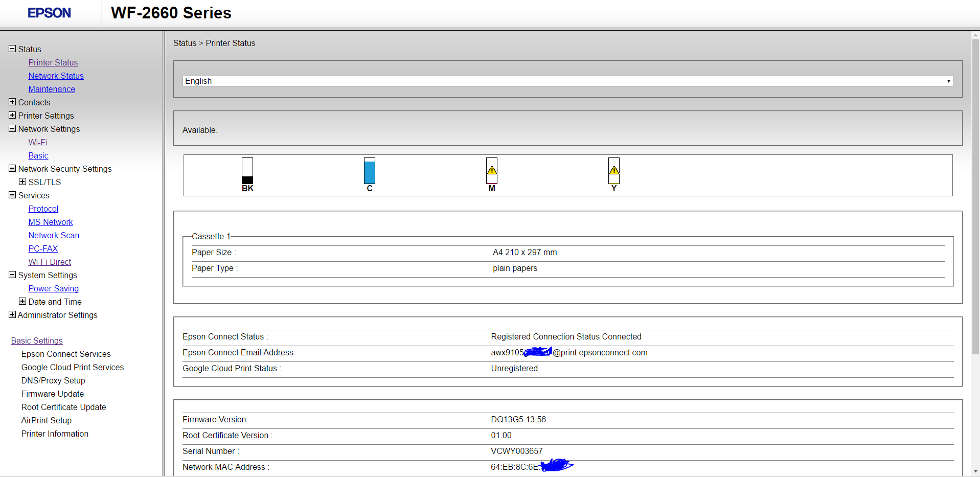The image size is (980, 477).
Task: Click the magenta M ink warning icon
Action: click(x=492, y=171)
